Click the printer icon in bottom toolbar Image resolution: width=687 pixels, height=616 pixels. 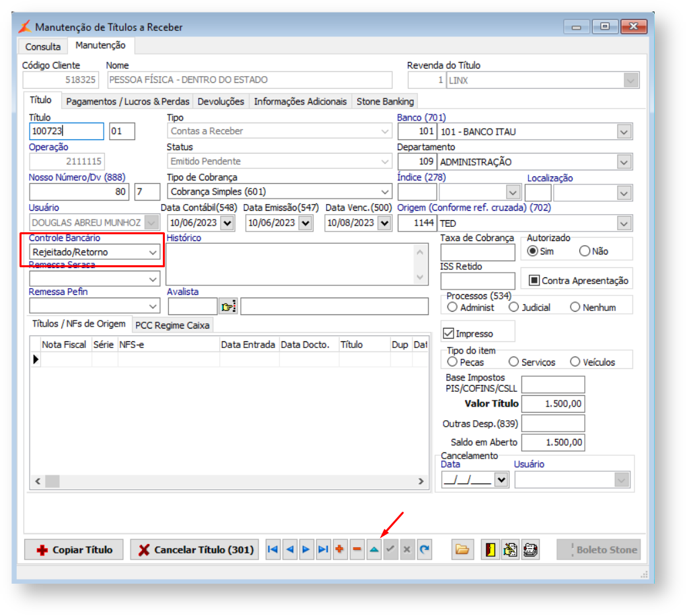point(530,549)
